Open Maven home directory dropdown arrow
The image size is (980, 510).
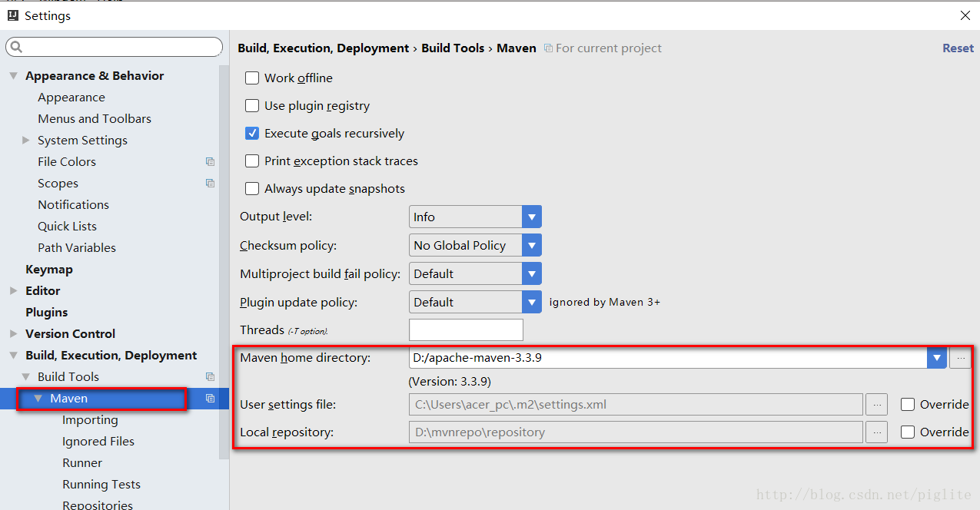point(937,357)
